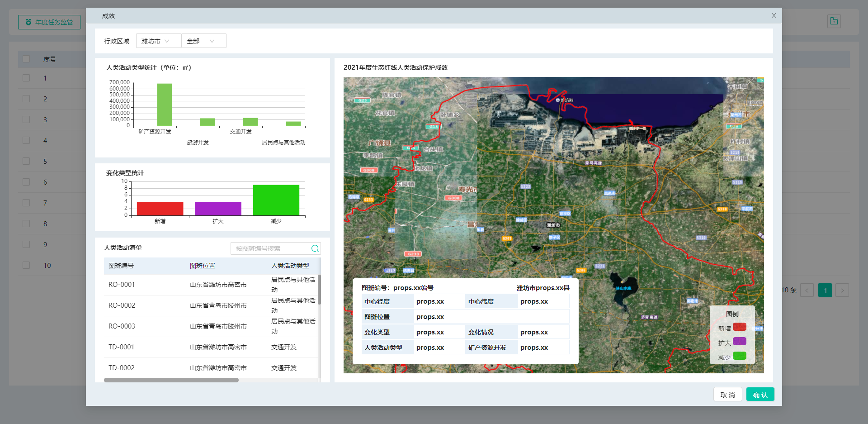Check the row 7 checkbox in background table
The height and width of the screenshot is (424, 868).
(x=26, y=203)
